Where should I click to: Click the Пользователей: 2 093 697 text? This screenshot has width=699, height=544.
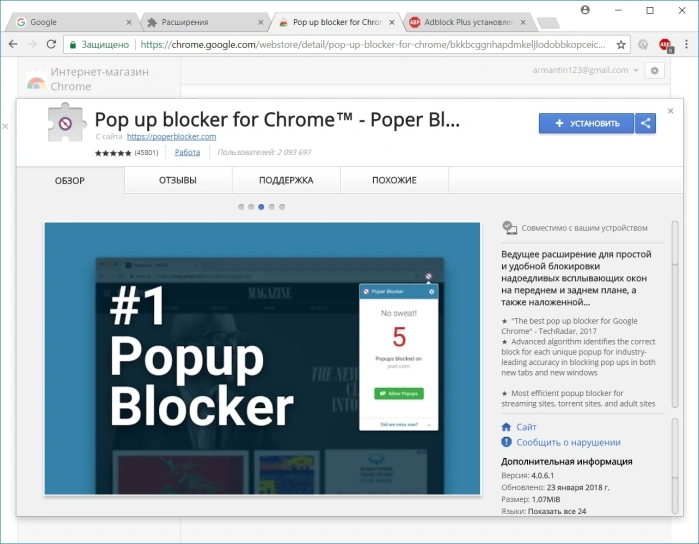tap(264, 152)
